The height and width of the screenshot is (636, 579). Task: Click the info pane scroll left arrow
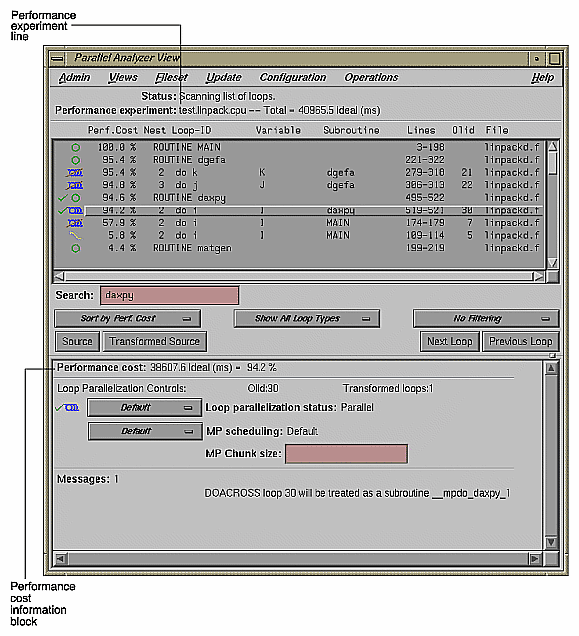point(60,559)
